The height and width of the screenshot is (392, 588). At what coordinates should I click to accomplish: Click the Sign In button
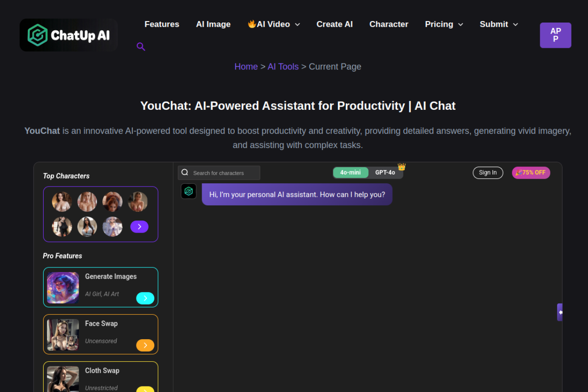pyautogui.click(x=488, y=172)
